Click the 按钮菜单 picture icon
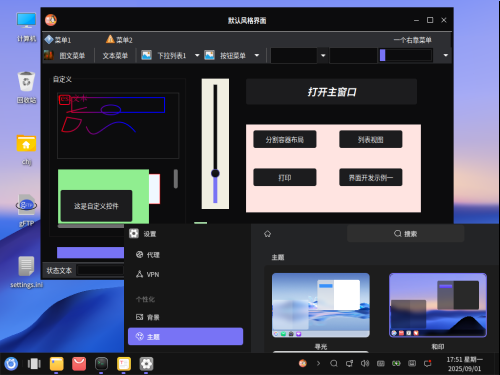Viewport: 500px width, 375px height. coord(209,55)
